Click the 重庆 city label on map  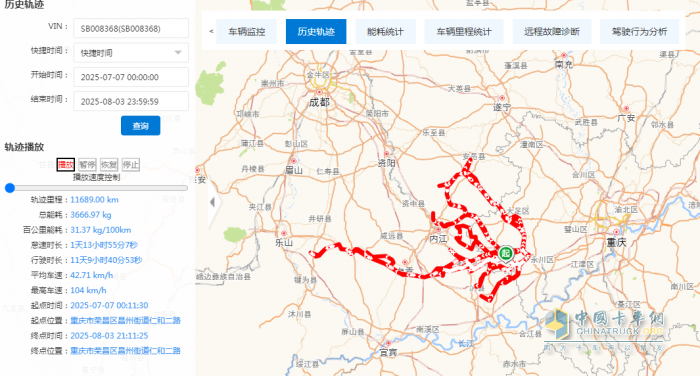click(617, 243)
